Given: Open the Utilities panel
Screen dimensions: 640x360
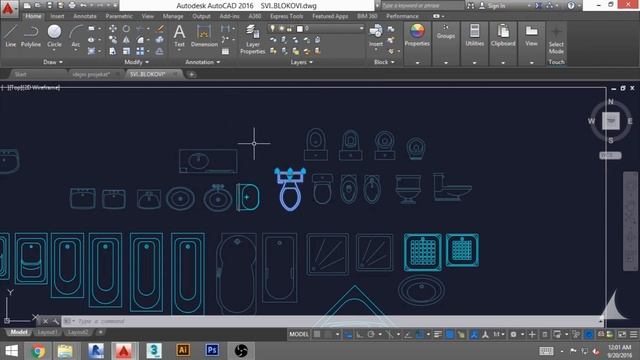Looking at the screenshot, I should [x=474, y=35].
